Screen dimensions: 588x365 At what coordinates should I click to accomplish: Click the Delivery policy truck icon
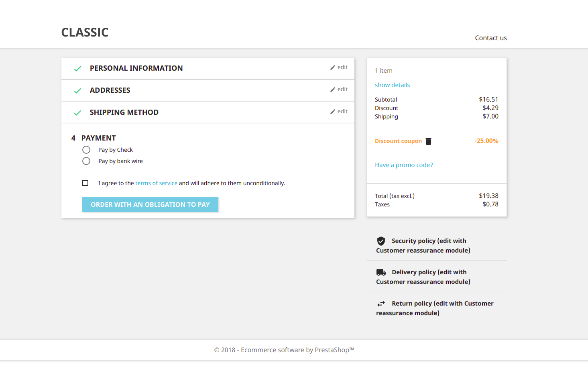(381, 272)
